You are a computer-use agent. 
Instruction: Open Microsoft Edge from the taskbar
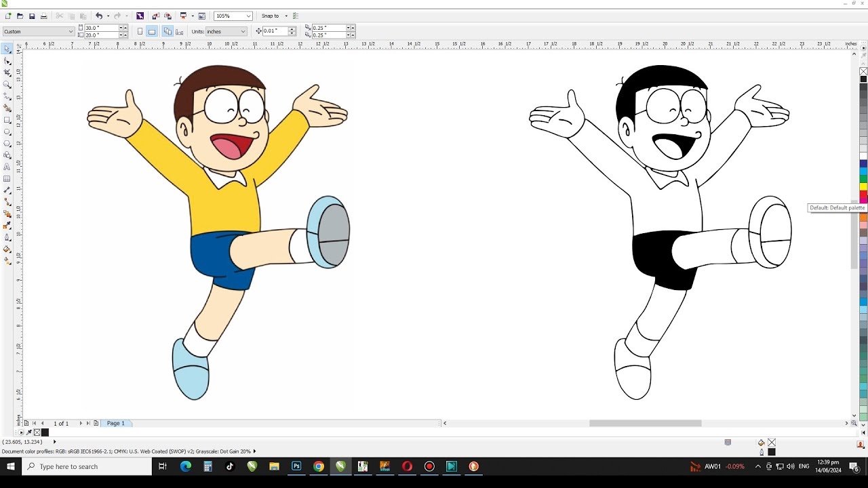click(x=186, y=466)
